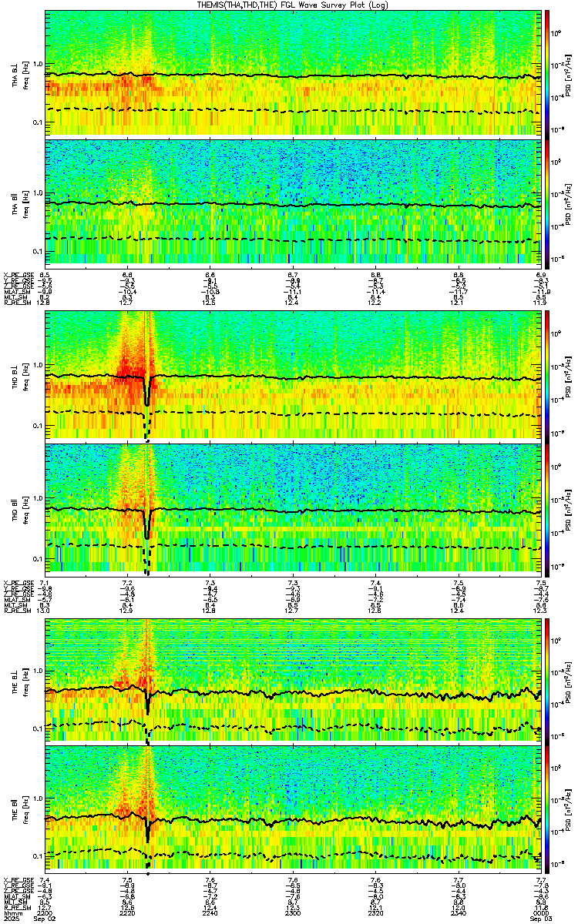Select the THA B-perpendicular spectrogram panel
This screenshot has width=578, height=924.
pos(293,73)
